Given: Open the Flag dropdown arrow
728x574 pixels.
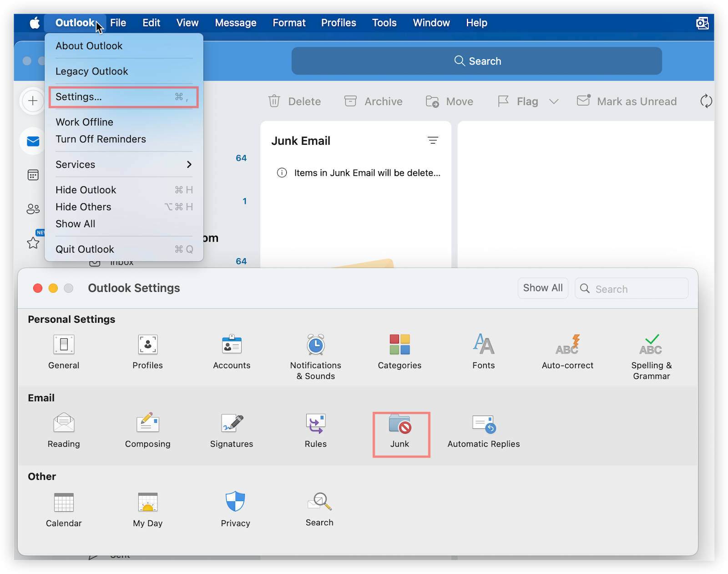Looking at the screenshot, I should point(554,102).
